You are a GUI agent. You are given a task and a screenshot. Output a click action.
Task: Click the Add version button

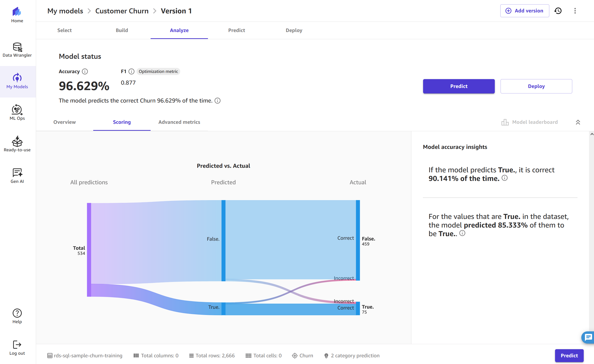click(525, 11)
